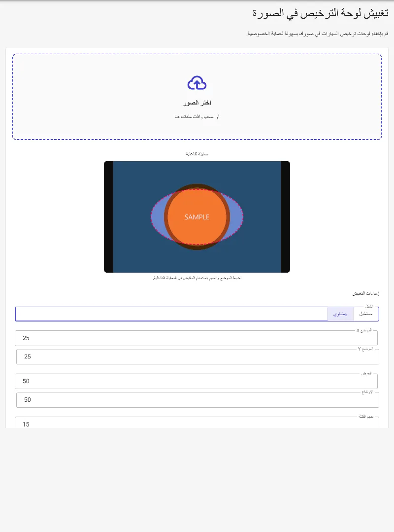394x532 pixels.
Task: Select the 'مستطيل' rectangle shape option
Action: coord(366,314)
